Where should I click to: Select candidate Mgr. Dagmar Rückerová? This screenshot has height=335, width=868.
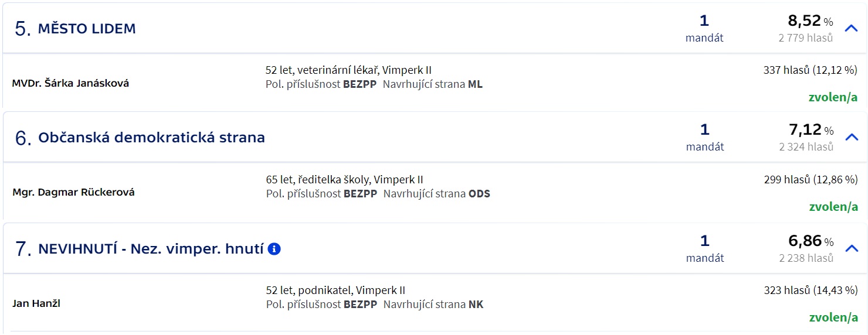click(x=73, y=192)
